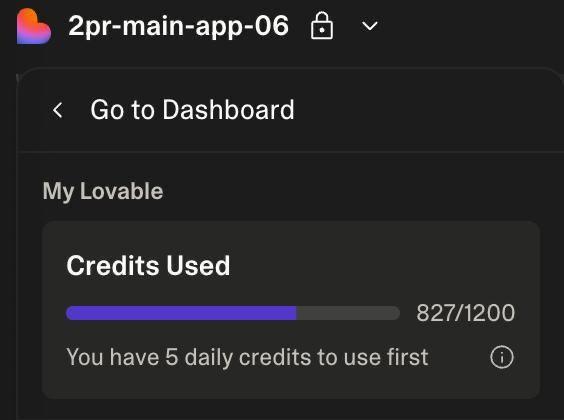Click the gray unfilled part of credits bar
Image resolution: width=564 pixels, height=420 pixels.
click(348, 313)
